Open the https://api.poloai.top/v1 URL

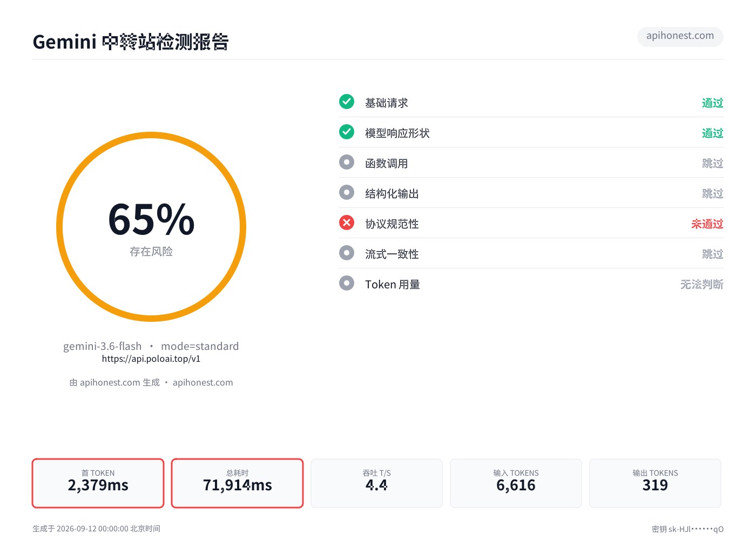click(x=151, y=359)
